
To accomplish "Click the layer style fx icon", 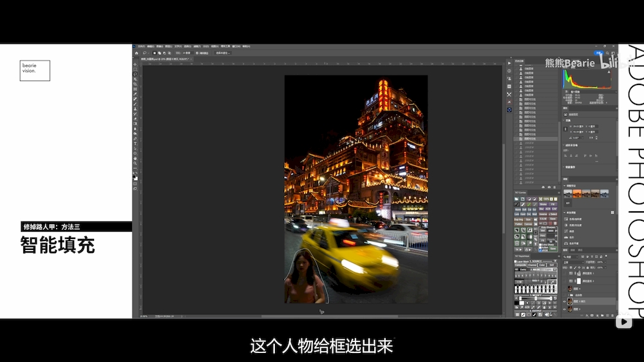I will [x=587, y=315].
